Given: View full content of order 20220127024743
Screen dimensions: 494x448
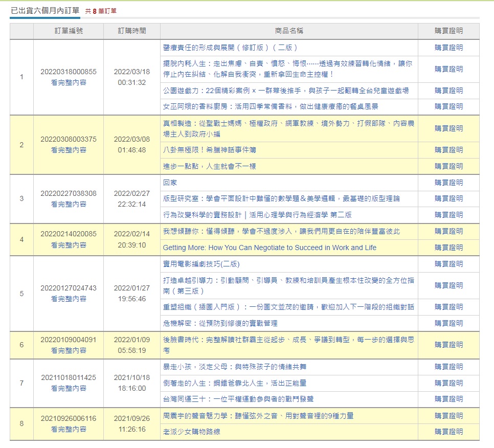Looking at the screenshot, I should (x=69, y=299).
